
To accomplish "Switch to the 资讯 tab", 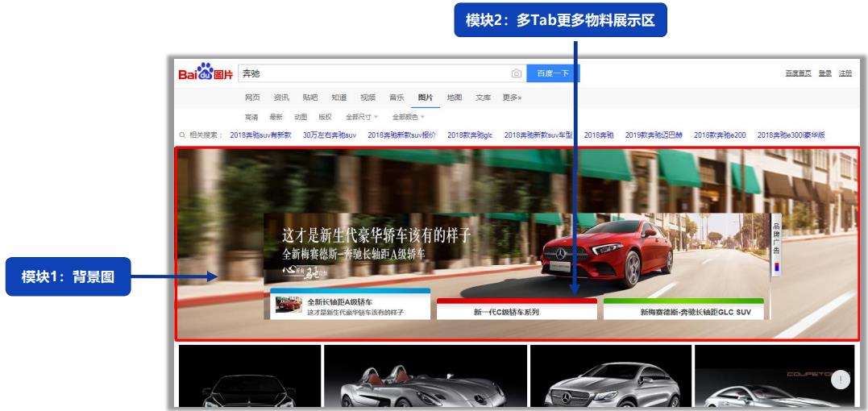I will (281, 98).
